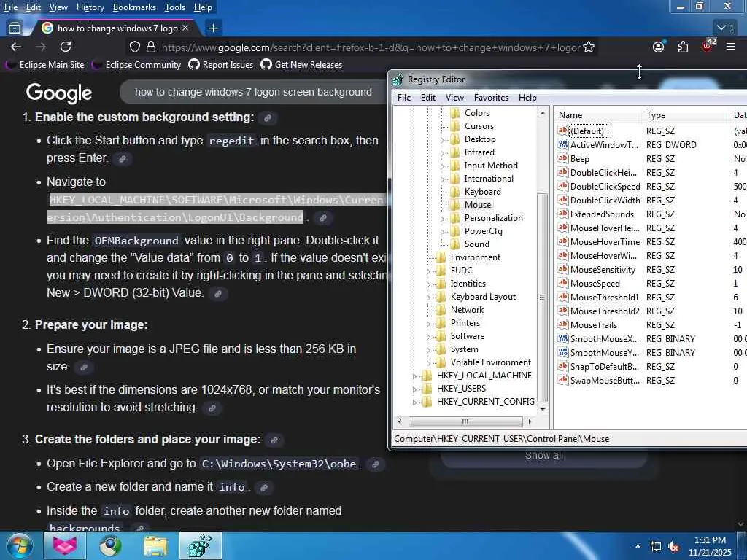The height and width of the screenshot is (560, 747).
Task: Open Registry Editor Edit menu
Action: point(427,98)
